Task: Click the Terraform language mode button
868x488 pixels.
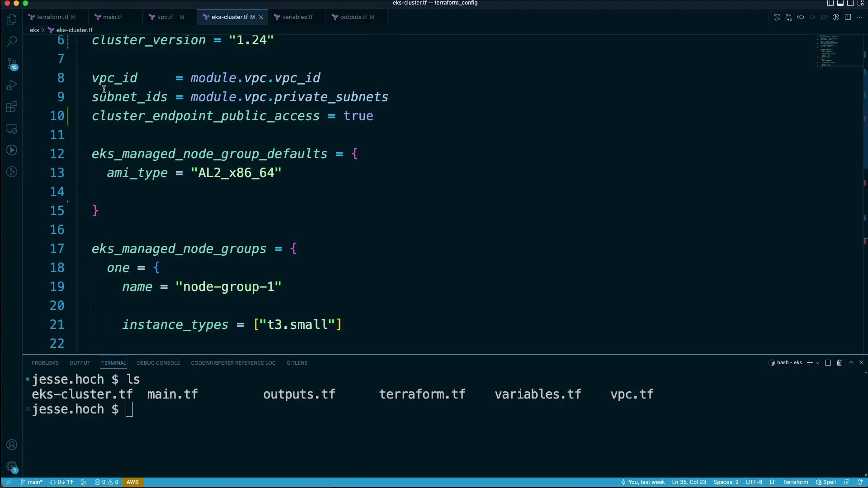Action: 795,482
